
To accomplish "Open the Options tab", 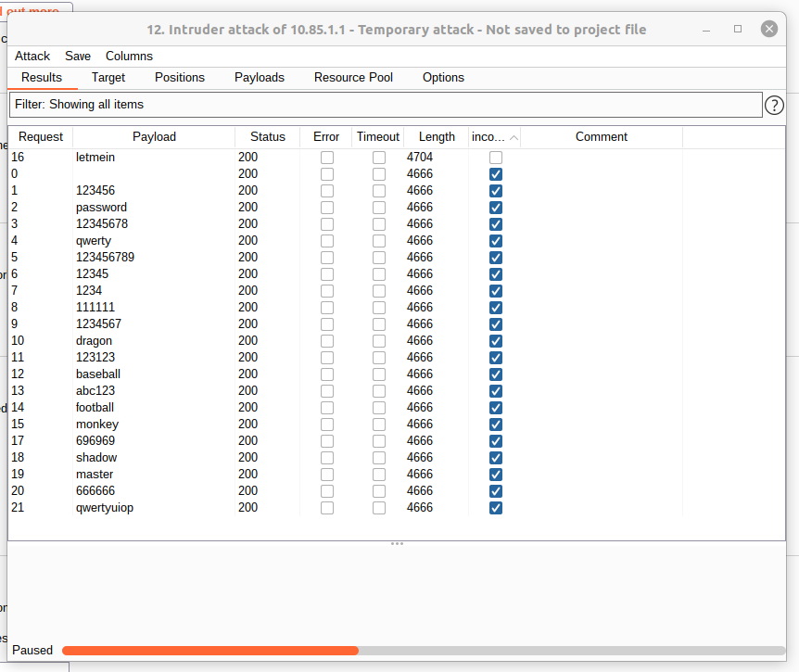I will coord(443,77).
